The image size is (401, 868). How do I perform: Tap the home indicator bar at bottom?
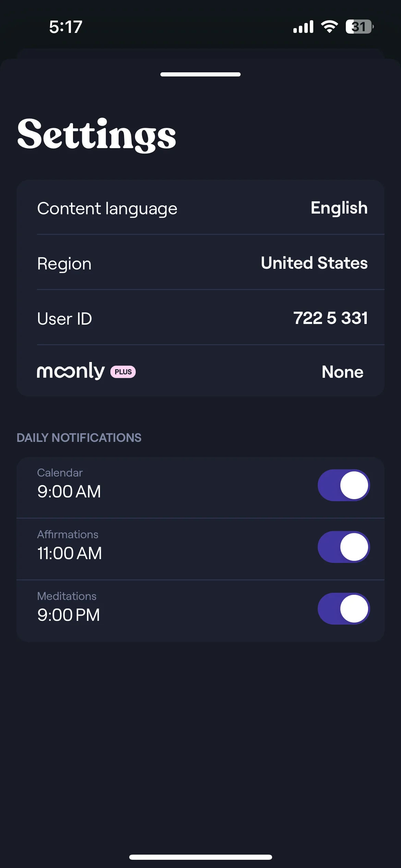coord(200,857)
